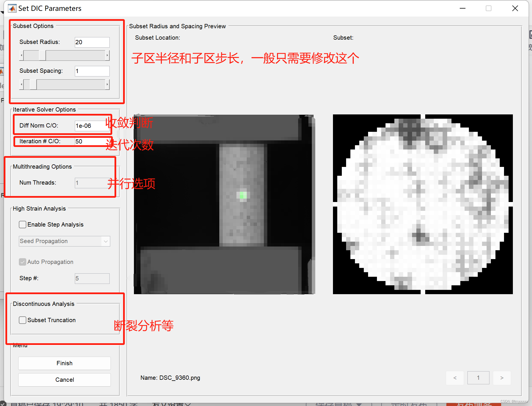Image resolution: width=532 pixels, height=406 pixels.
Task: Click the previous image arrow below the preview
Action: (x=455, y=377)
